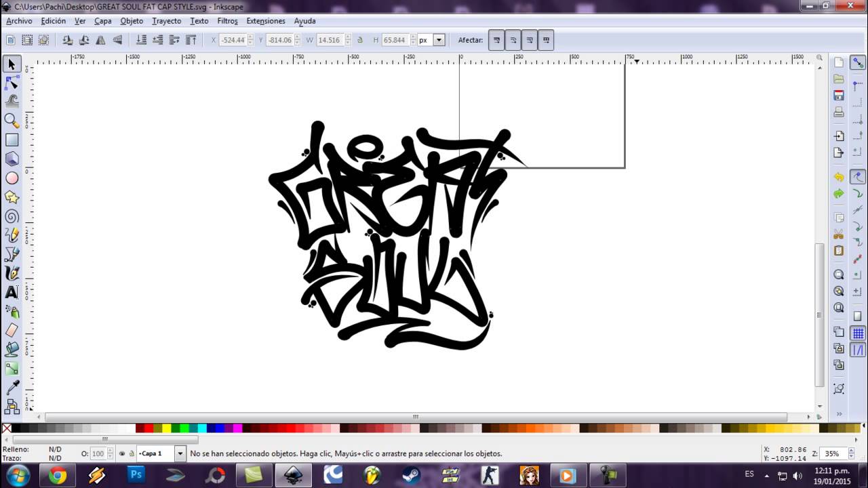Choose the paint bucket fill tool
868x488 pixels.
pyautogui.click(x=12, y=349)
